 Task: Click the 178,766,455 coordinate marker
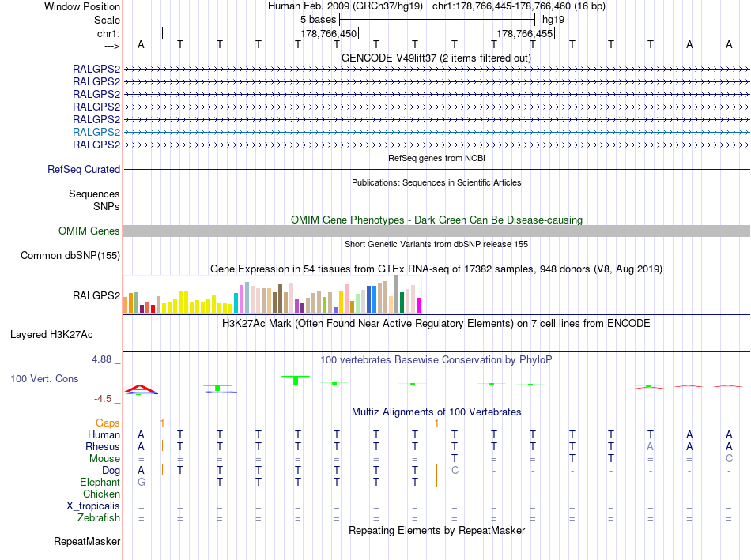(524, 33)
